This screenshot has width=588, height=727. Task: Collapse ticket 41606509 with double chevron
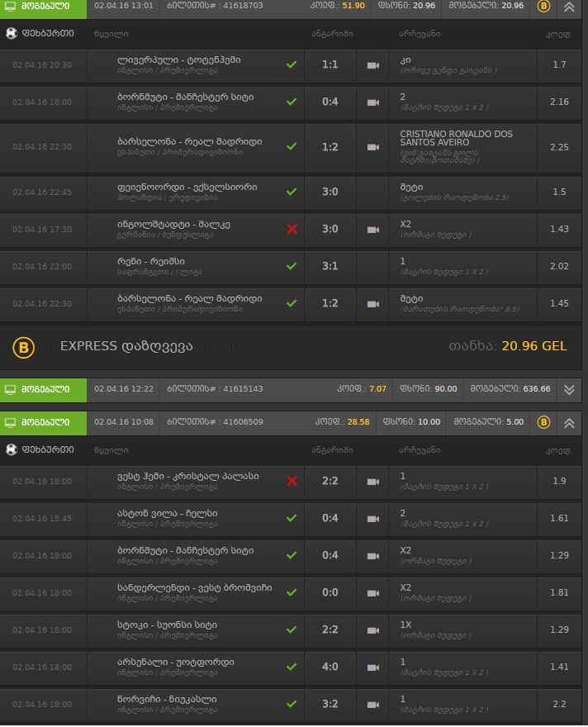tap(569, 423)
